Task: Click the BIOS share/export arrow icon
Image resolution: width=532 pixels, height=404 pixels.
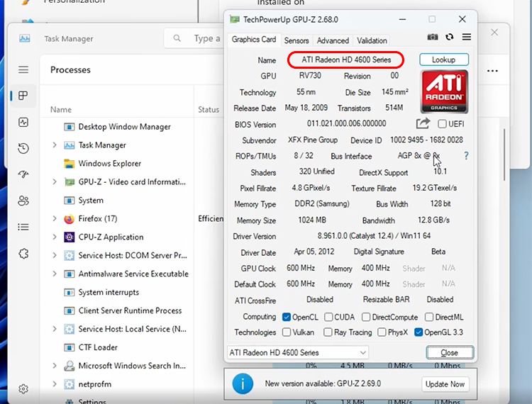Action: click(423, 123)
